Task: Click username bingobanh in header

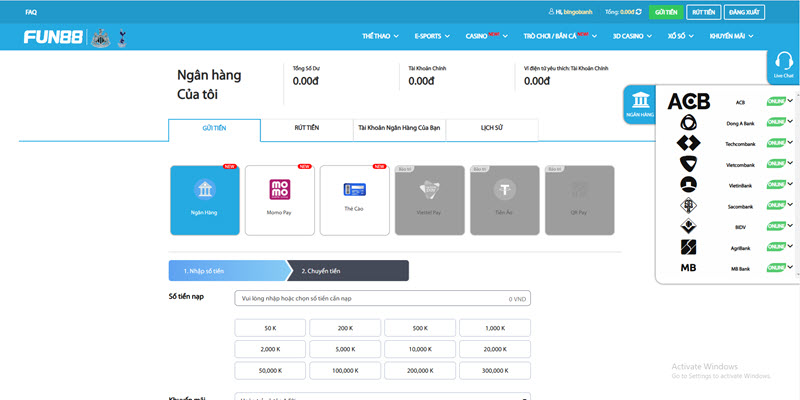Action: [578, 12]
